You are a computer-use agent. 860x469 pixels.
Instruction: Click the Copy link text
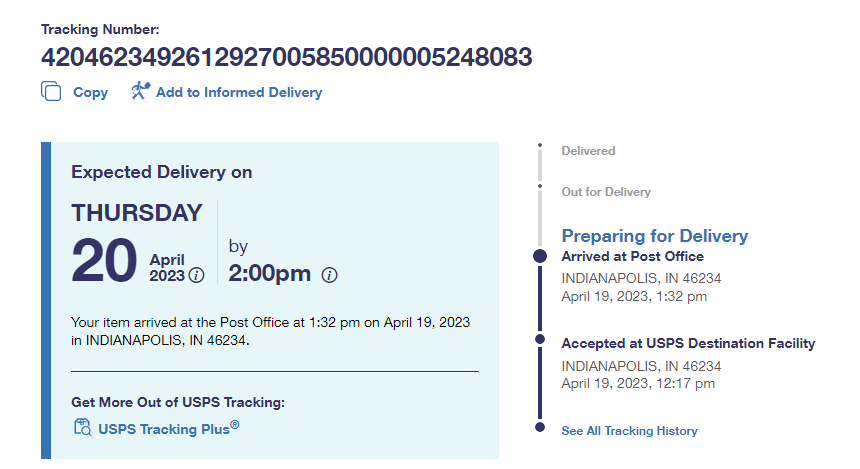[x=90, y=92]
